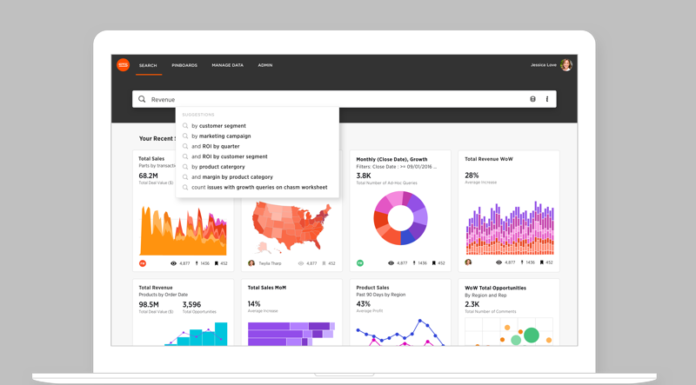Click the donut chart on Monthly Growth card
The width and height of the screenshot is (696, 385).
click(x=400, y=218)
